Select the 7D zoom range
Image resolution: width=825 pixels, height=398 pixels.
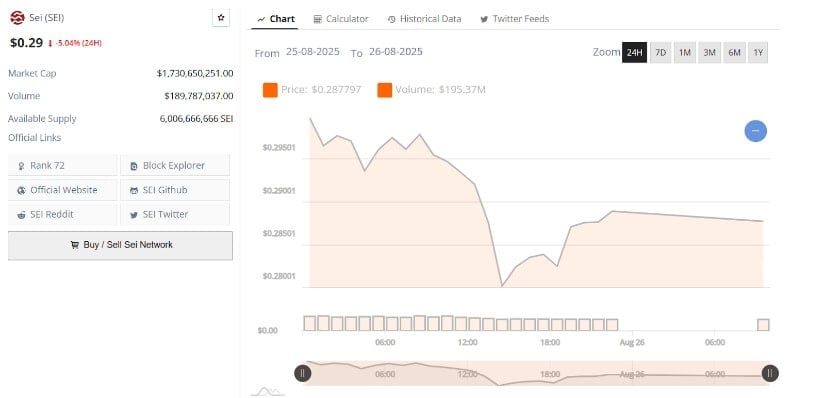pos(660,53)
